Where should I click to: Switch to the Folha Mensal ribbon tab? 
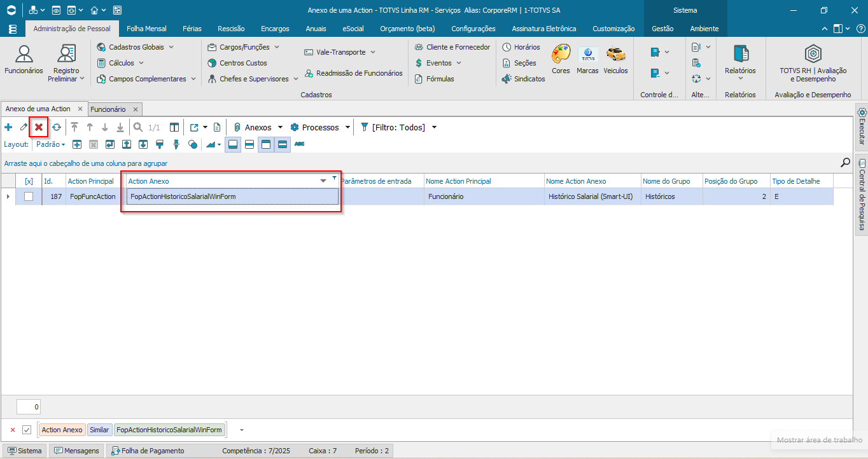146,29
